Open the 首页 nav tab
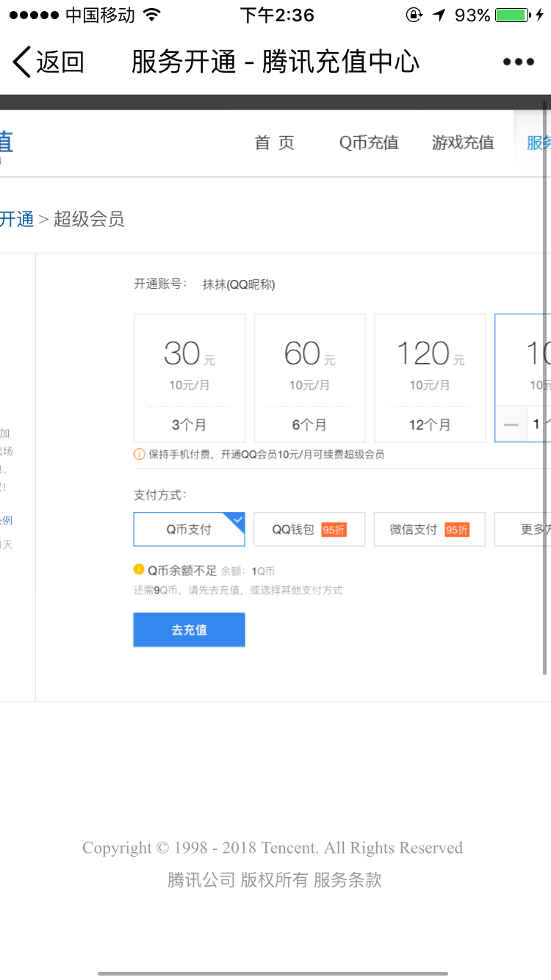 (x=274, y=143)
